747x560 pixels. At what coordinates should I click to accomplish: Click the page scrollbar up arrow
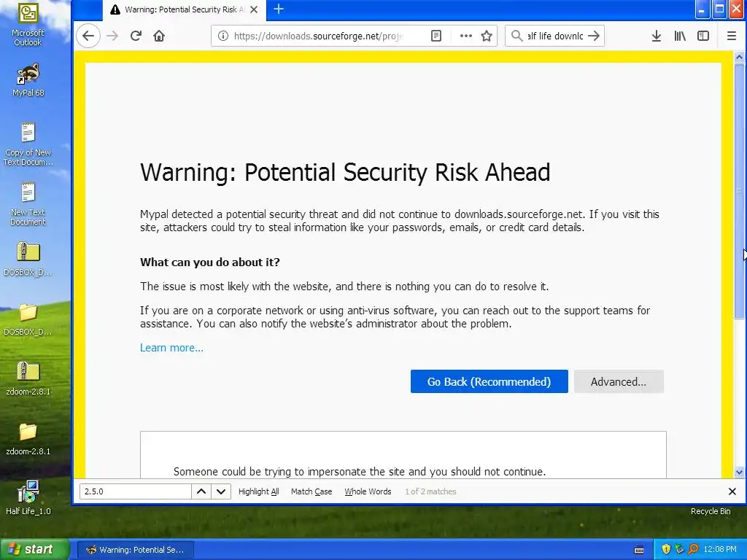pos(739,57)
